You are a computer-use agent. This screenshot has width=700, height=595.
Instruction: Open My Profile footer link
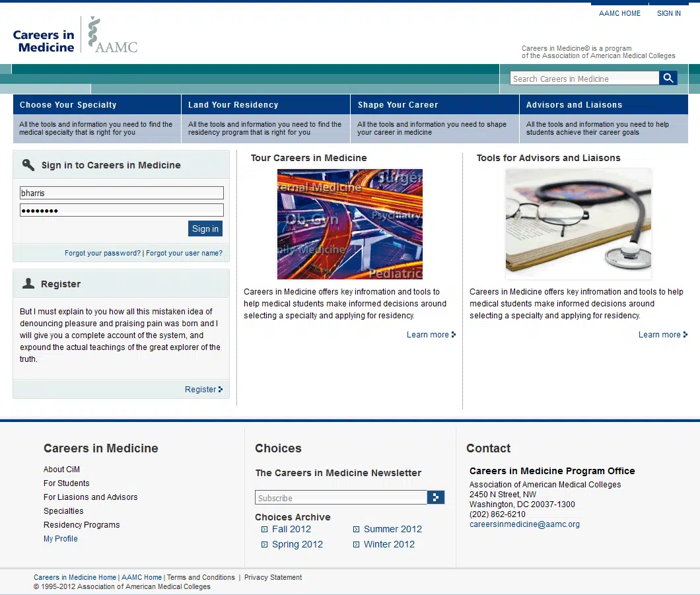[61, 539]
